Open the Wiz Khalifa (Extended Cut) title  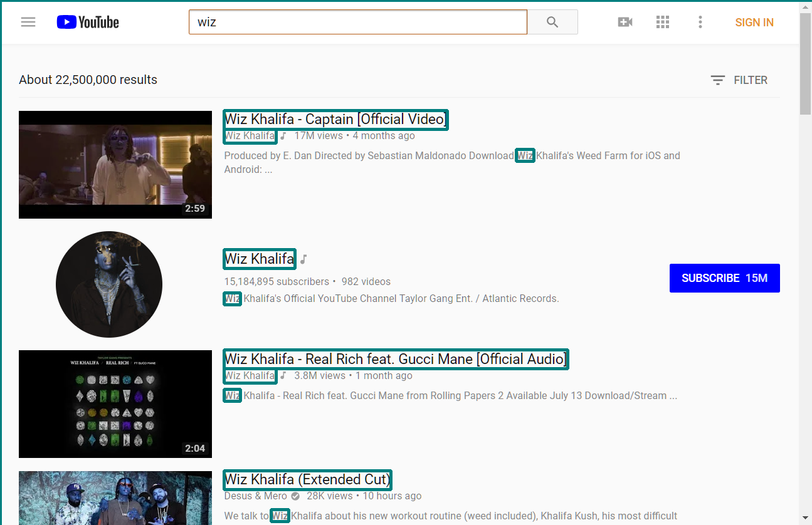pos(308,480)
